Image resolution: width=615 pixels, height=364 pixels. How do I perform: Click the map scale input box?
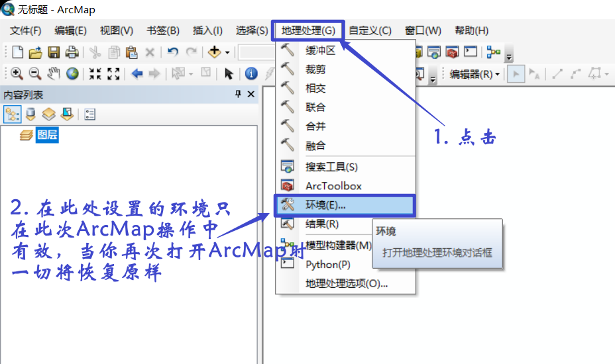[x=257, y=52]
